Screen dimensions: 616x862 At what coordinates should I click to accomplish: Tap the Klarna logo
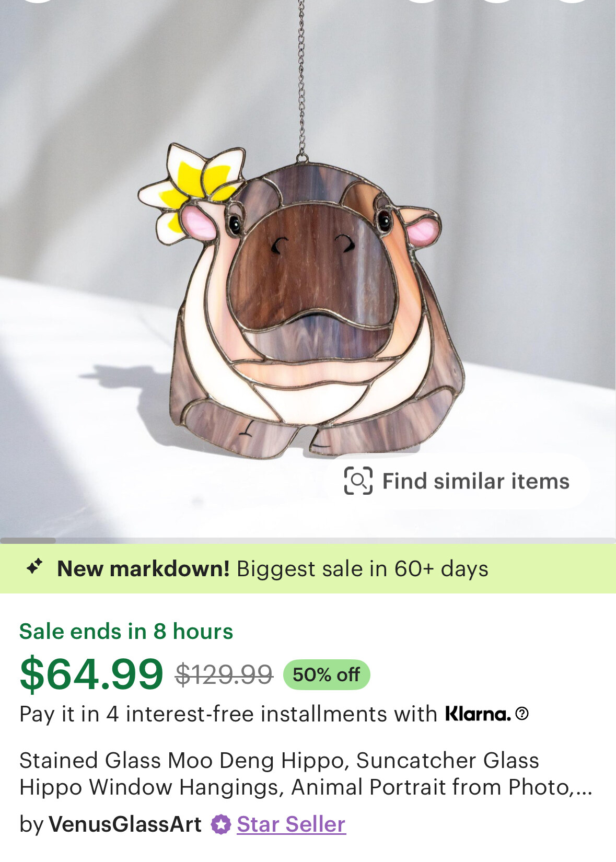(x=478, y=714)
